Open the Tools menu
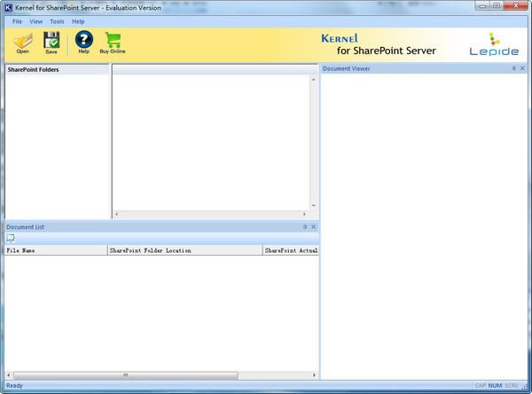The height and width of the screenshot is (394, 532). pyautogui.click(x=57, y=20)
